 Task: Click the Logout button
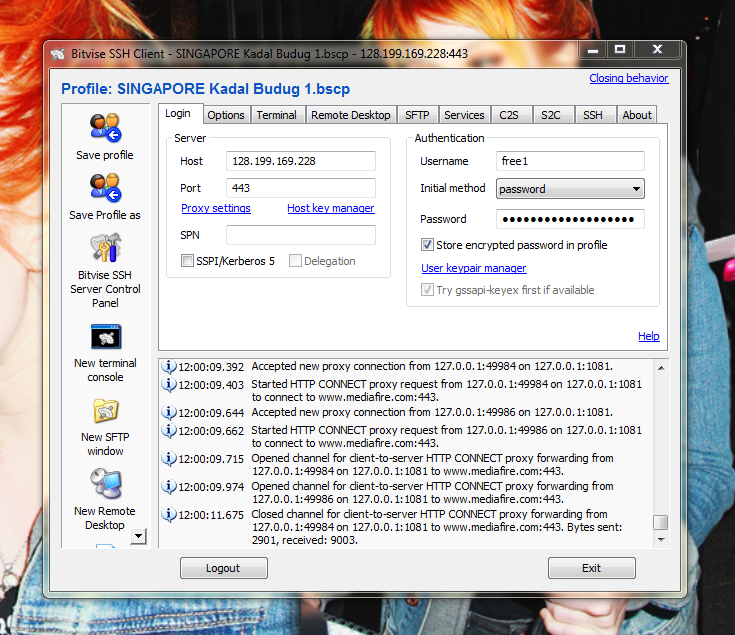224,568
